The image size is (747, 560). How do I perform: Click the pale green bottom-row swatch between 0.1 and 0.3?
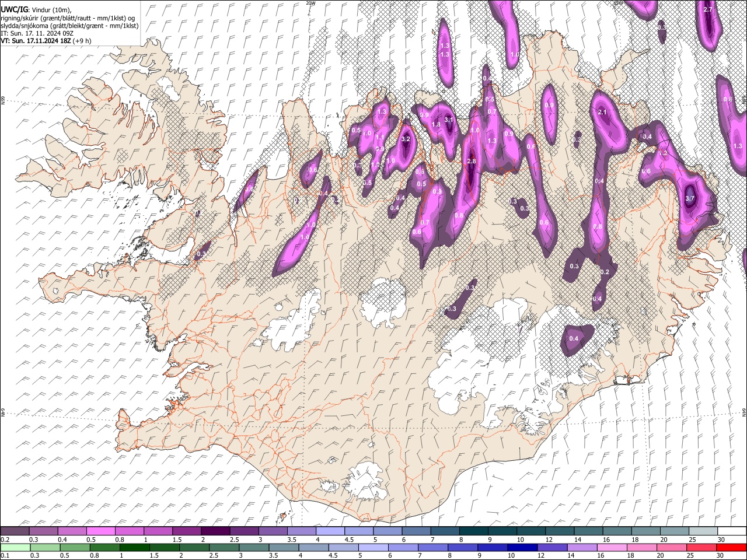pos(15,547)
